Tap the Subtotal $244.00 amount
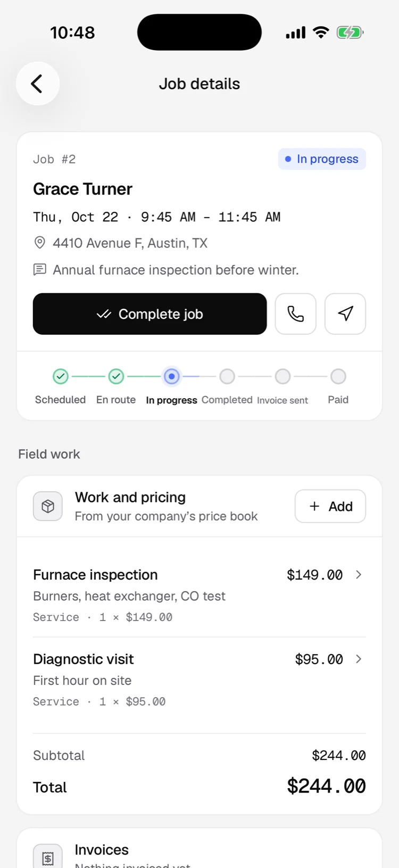Screen dimensions: 399x868 (338, 755)
